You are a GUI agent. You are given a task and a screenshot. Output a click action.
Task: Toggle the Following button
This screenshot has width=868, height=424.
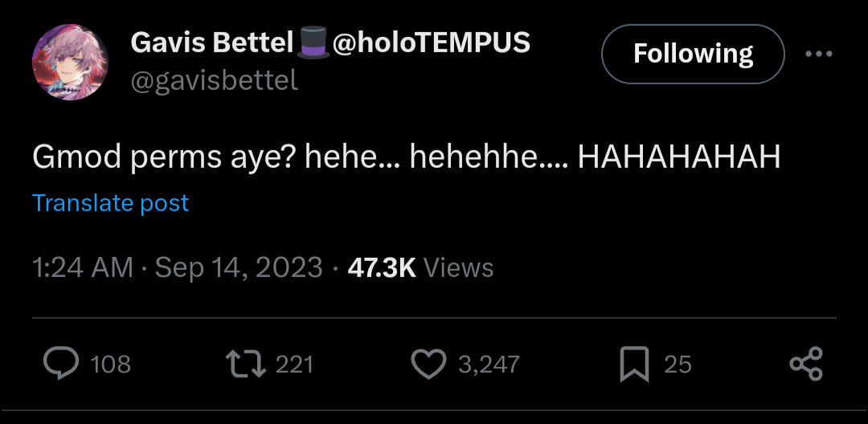click(693, 54)
